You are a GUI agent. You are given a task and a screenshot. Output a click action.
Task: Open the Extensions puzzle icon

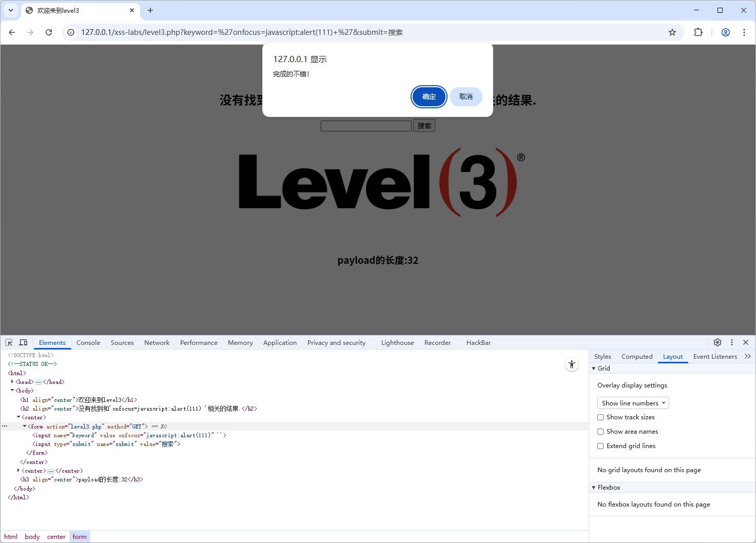point(698,32)
